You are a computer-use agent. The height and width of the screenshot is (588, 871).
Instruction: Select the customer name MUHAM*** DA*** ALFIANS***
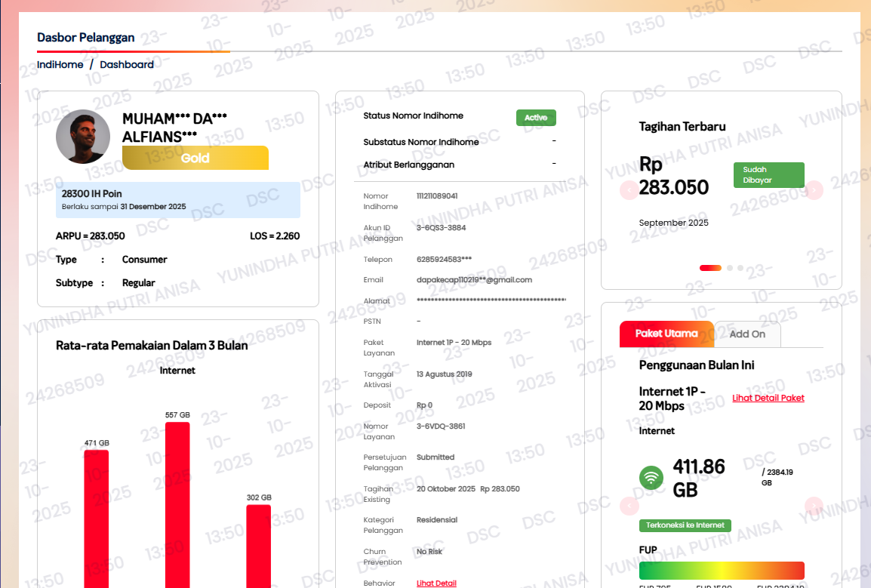(x=175, y=128)
